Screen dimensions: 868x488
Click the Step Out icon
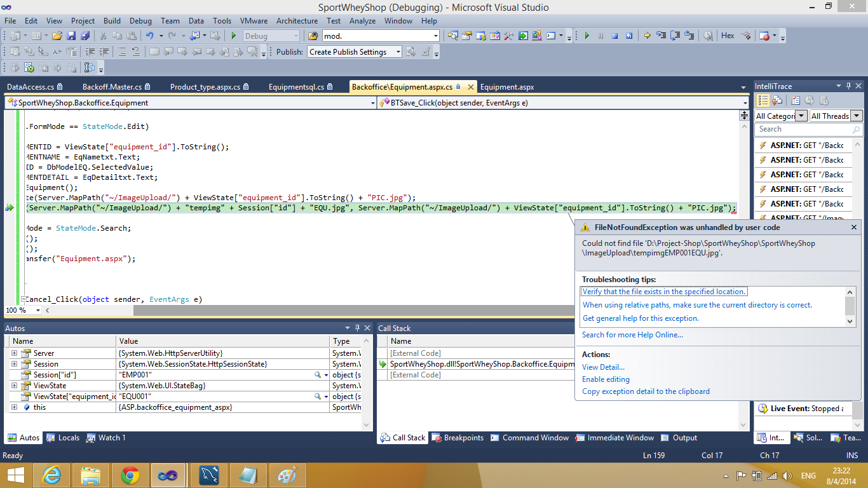pyautogui.click(x=690, y=36)
